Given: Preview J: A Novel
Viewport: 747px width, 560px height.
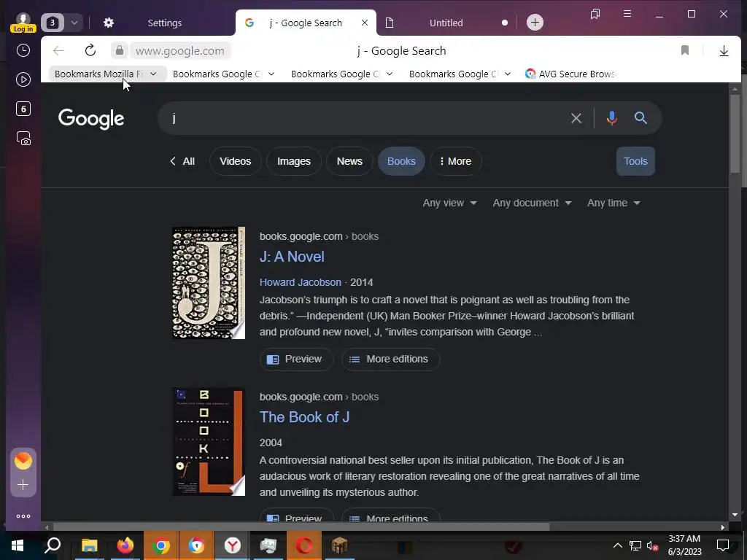Looking at the screenshot, I should (x=296, y=359).
